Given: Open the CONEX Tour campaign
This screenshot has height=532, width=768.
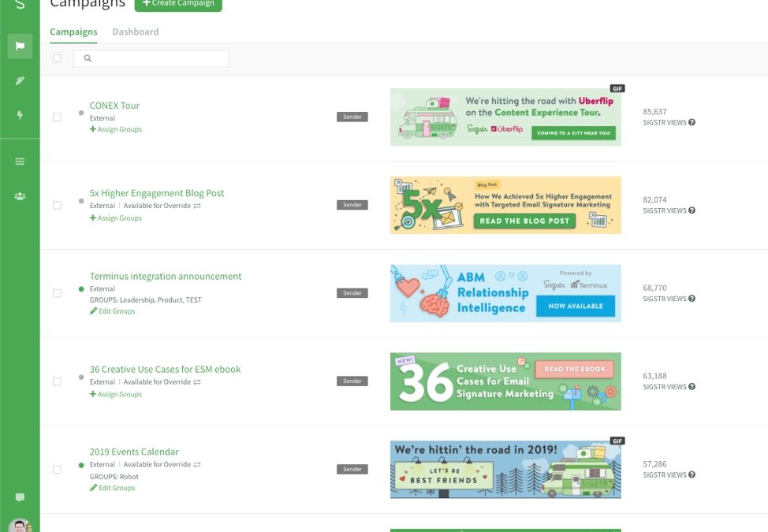Looking at the screenshot, I should pyautogui.click(x=114, y=106).
